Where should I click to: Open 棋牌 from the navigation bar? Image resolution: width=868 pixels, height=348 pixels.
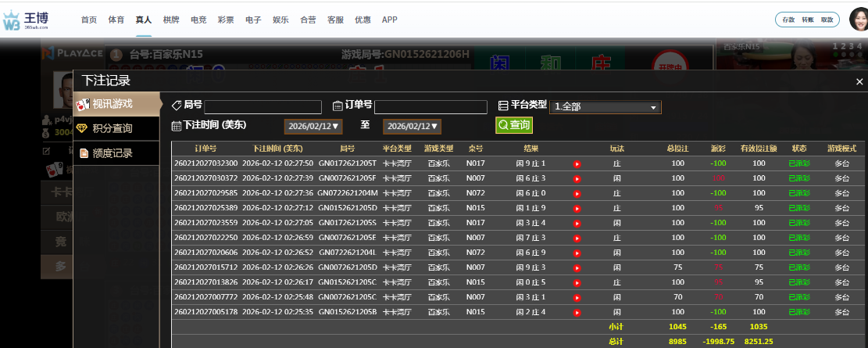(171, 20)
